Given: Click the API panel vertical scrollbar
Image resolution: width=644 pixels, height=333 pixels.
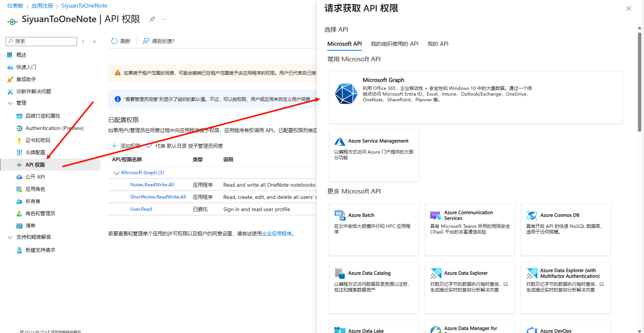Looking at the screenshot, I should (639, 82).
